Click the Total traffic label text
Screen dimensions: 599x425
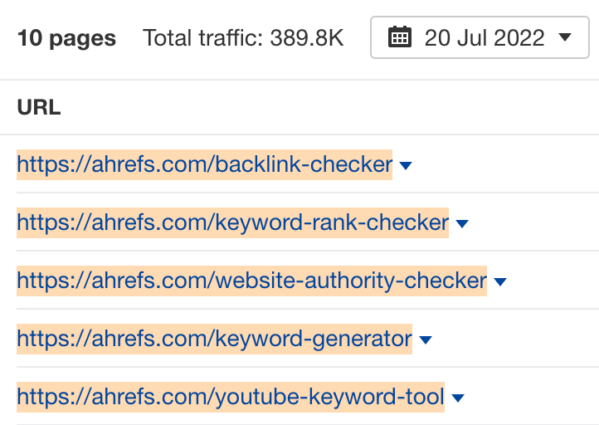pos(203,38)
